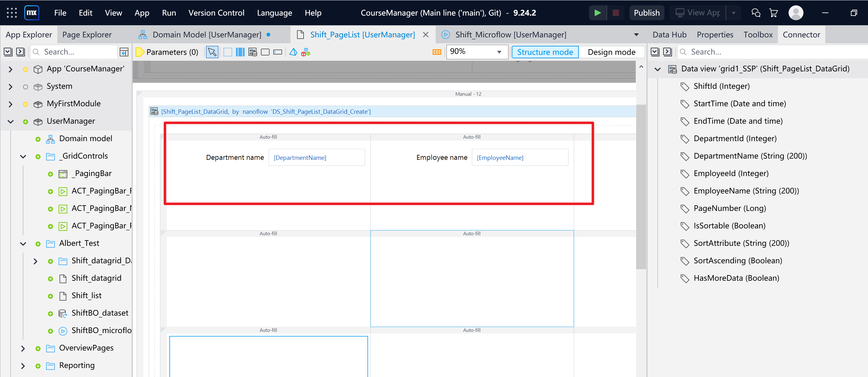The width and height of the screenshot is (868, 377).
Task: Switch to Structure mode
Action: 545,52
